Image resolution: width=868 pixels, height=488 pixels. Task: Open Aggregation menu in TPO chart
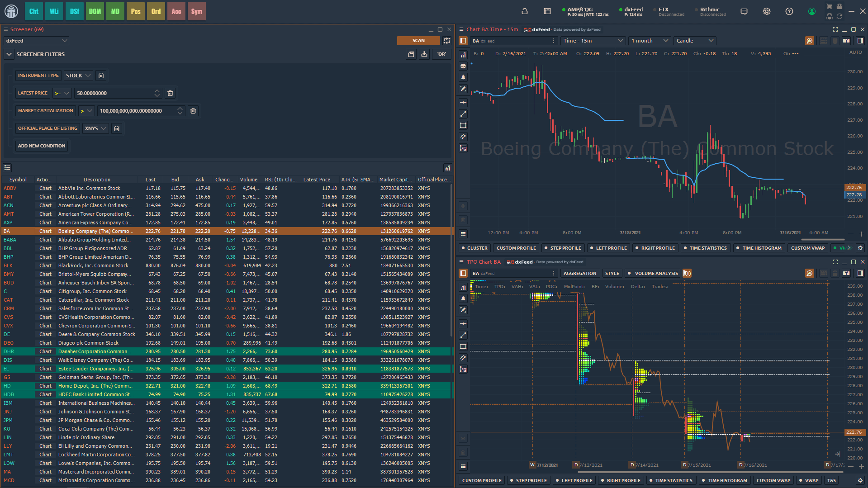click(580, 273)
